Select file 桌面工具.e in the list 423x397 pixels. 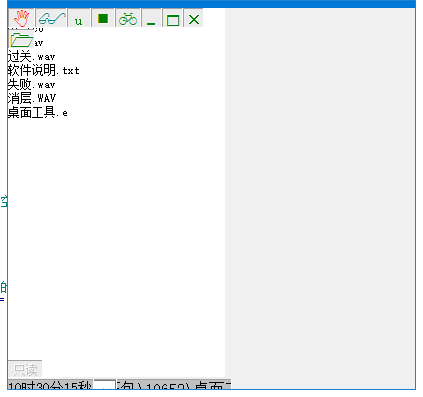(x=37, y=112)
